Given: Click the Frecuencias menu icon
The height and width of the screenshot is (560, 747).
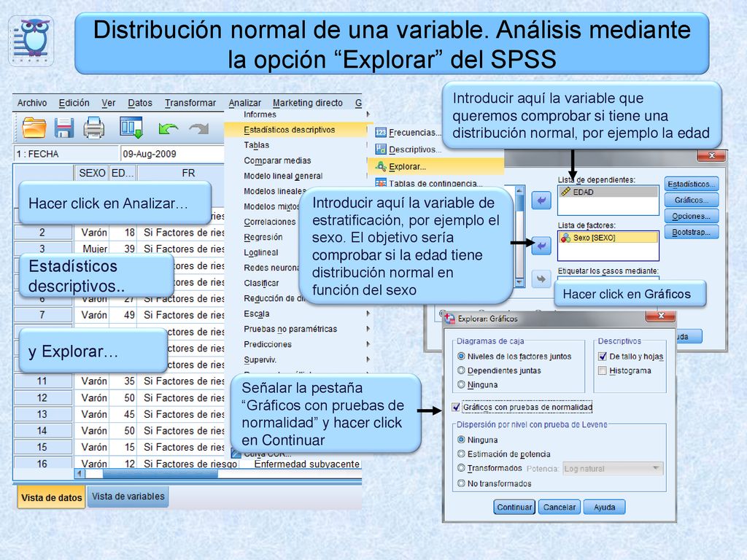Looking at the screenshot, I should 381,133.
